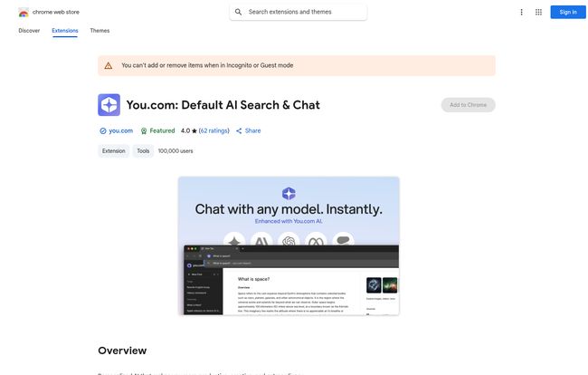Open the you.com publisher link

click(120, 130)
